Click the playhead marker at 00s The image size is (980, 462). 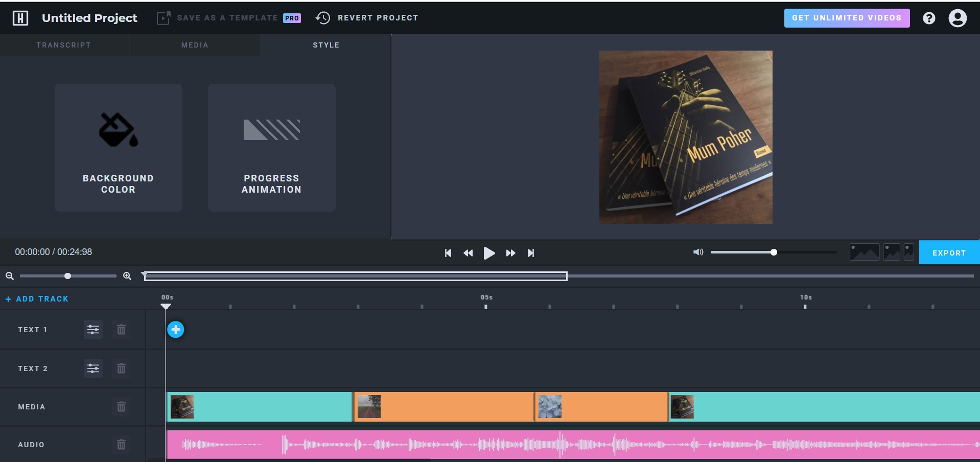[x=166, y=306]
